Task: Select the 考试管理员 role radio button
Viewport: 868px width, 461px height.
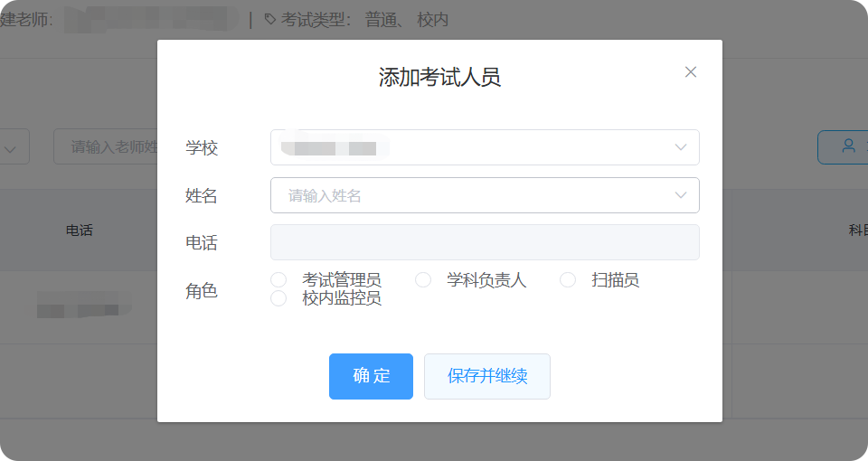Action: pyautogui.click(x=279, y=280)
